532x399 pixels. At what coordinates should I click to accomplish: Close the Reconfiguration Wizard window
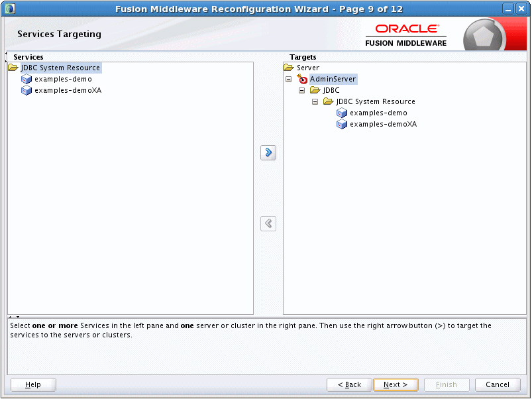521,9
